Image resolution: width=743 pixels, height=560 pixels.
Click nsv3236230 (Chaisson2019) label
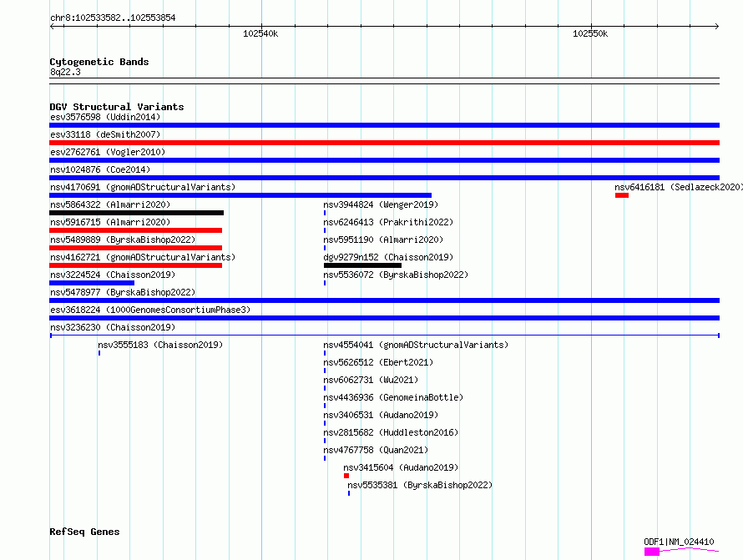tap(113, 327)
